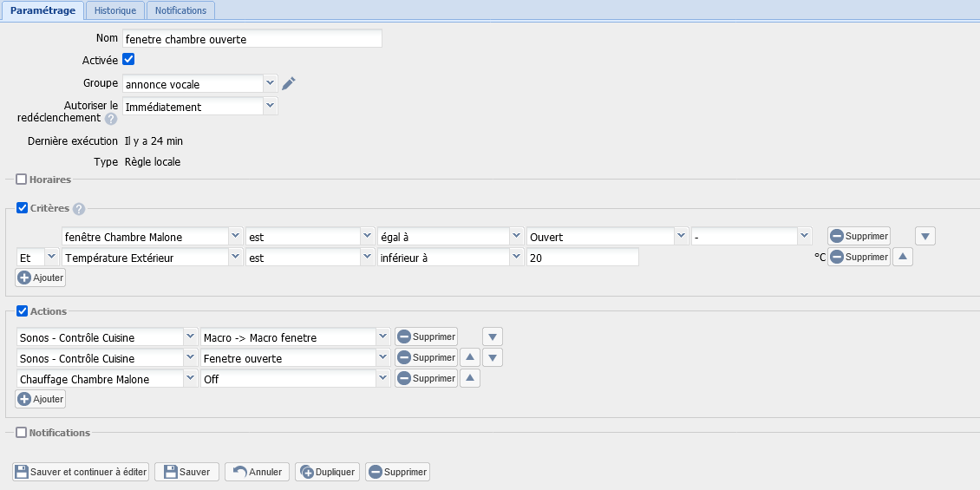Enable the Horaires section checkbox

22,180
